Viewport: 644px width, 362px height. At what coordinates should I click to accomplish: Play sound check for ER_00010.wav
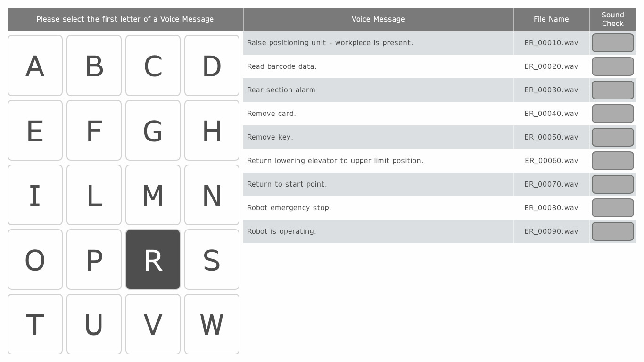(x=612, y=43)
